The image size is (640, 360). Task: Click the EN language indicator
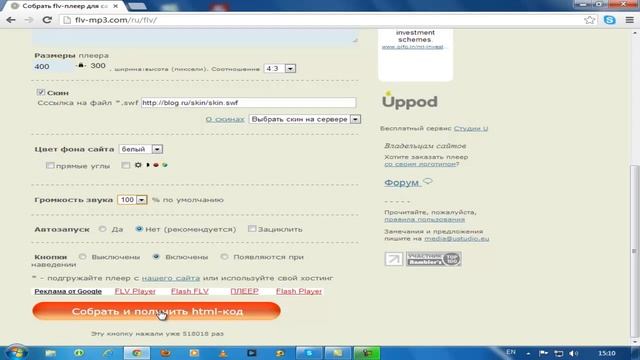(x=511, y=352)
